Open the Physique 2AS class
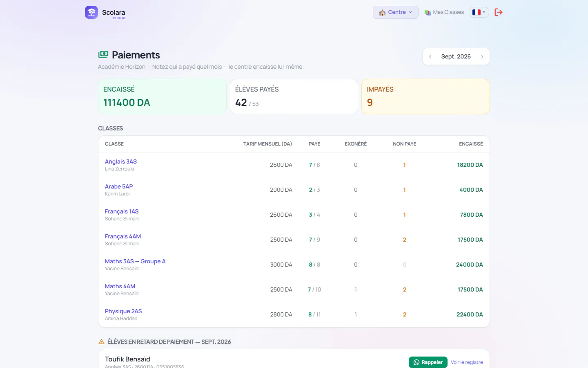588x368 pixels. point(123,311)
